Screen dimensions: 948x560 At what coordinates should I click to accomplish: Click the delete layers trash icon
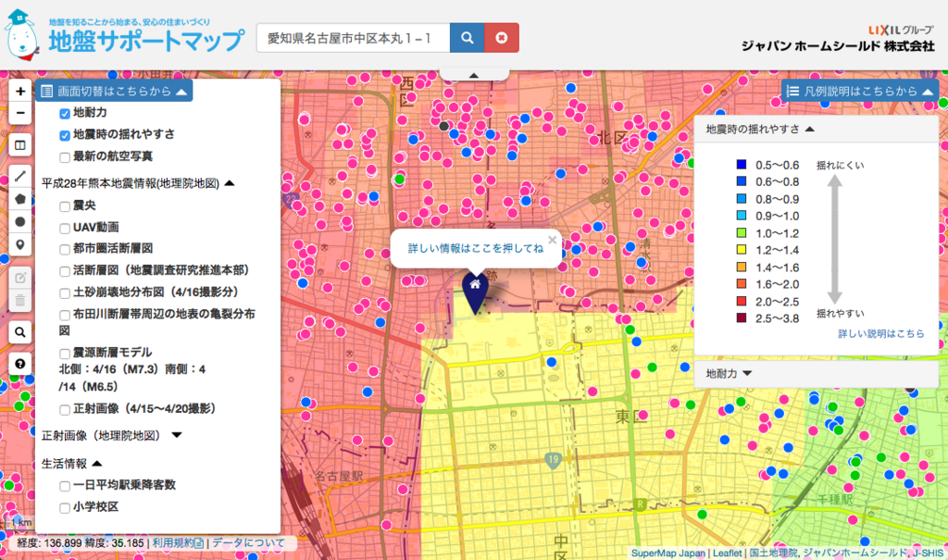pyautogui.click(x=20, y=300)
